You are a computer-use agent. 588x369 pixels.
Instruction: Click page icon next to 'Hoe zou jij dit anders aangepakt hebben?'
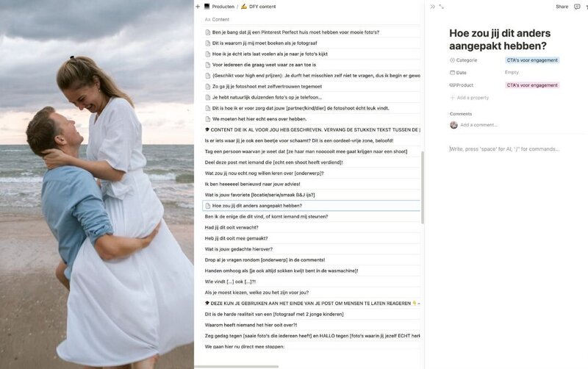pos(208,206)
